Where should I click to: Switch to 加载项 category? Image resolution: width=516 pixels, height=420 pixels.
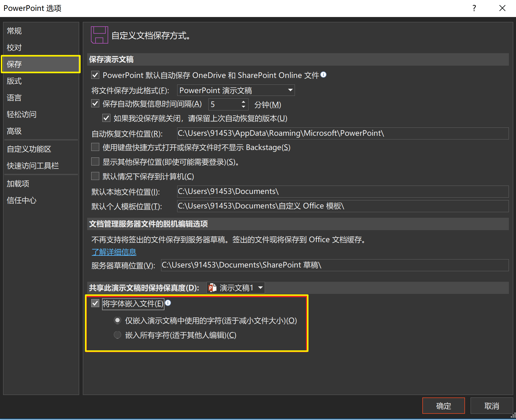point(41,184)
